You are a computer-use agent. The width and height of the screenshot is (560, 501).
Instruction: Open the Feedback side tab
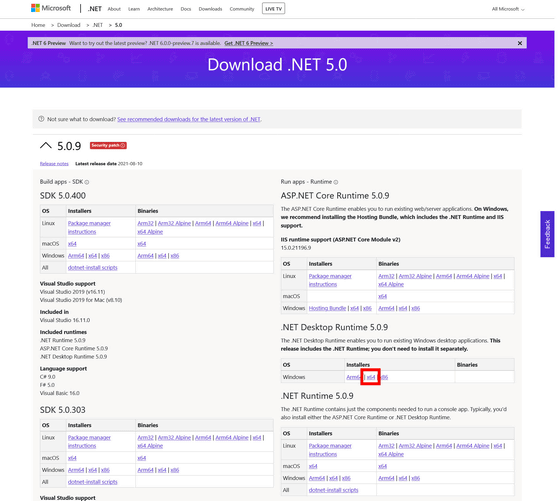pos(547,234)
